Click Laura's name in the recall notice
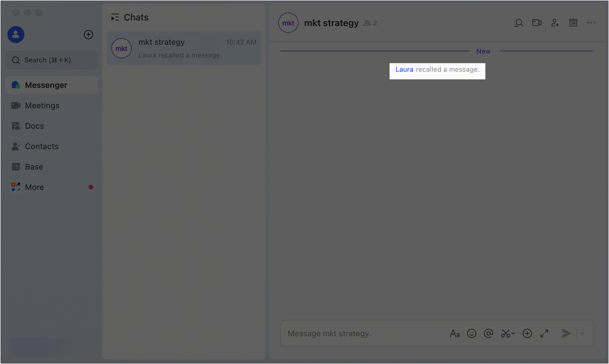Viewport: 609px width, 364px height. [404, 69]
